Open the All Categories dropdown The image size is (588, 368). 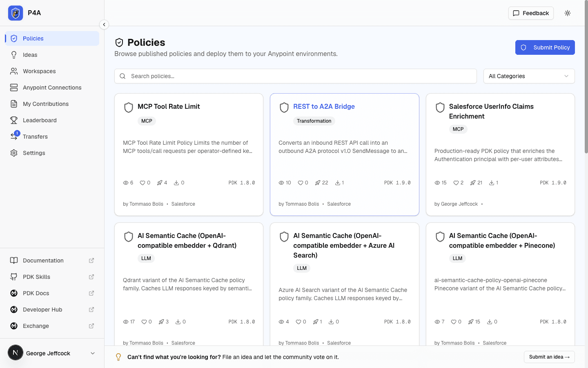[529, 76]
